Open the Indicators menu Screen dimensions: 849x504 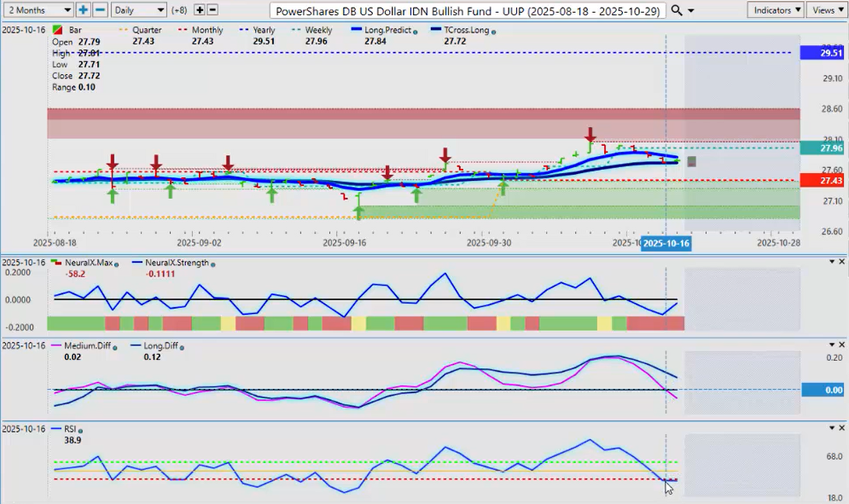[x=775, y=9]
